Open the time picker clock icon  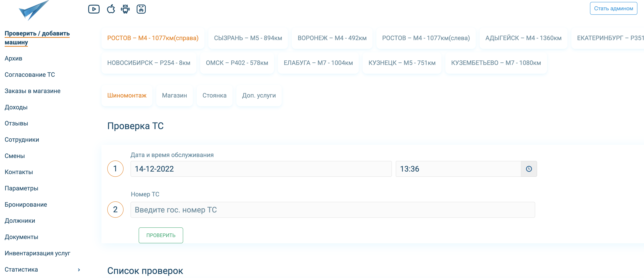click(529, 169)
